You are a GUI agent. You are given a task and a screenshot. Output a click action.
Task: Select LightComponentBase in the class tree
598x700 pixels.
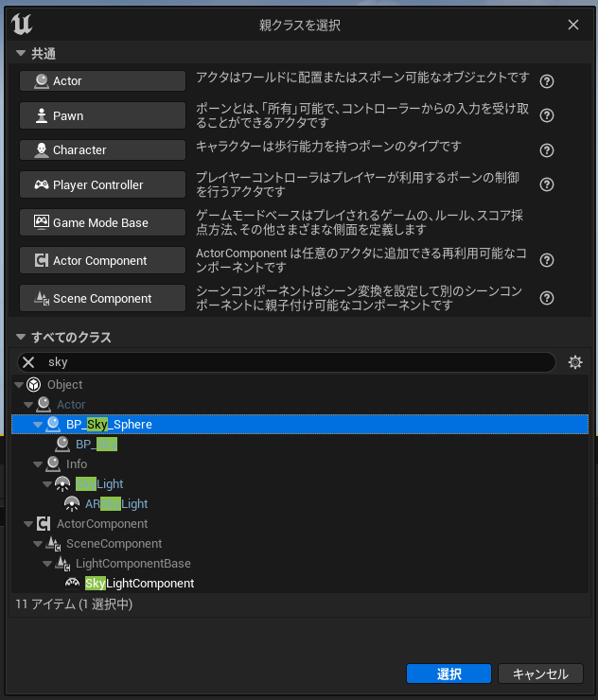point(133,564)
